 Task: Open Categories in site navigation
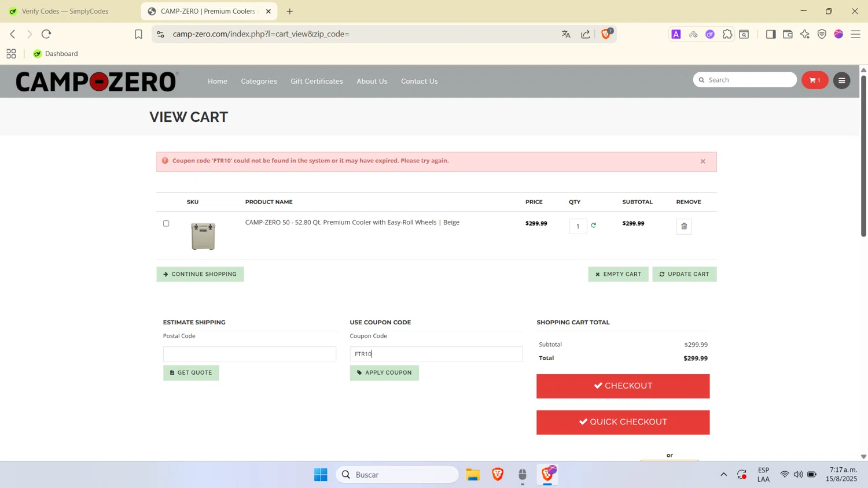(x=259, y=82)
